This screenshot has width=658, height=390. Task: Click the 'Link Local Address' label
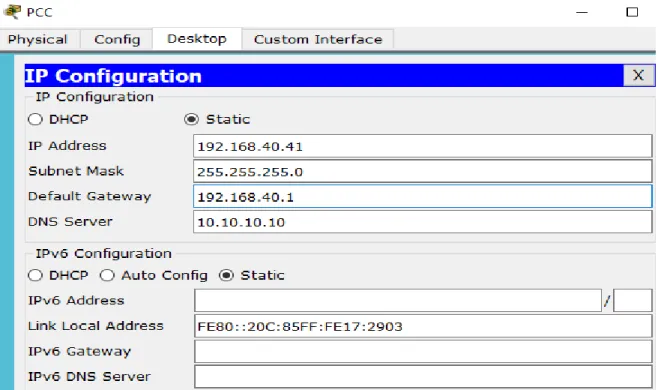96,326
